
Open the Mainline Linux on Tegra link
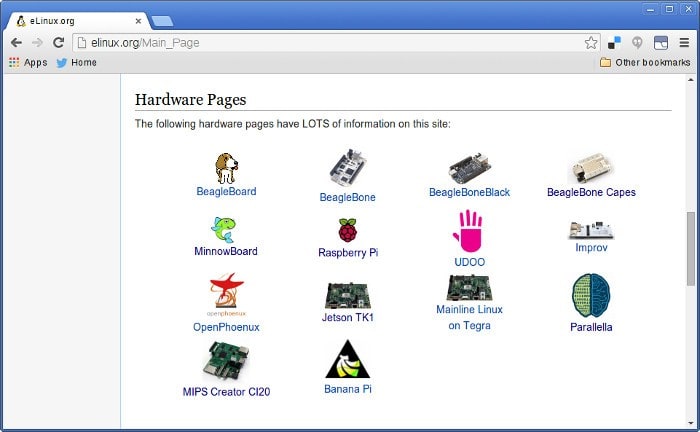469,317
